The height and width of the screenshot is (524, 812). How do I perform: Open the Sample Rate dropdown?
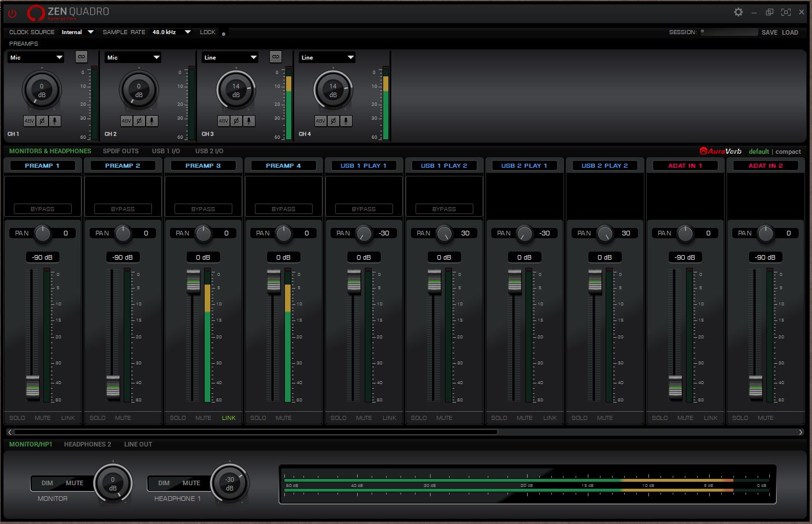[171, 32]
